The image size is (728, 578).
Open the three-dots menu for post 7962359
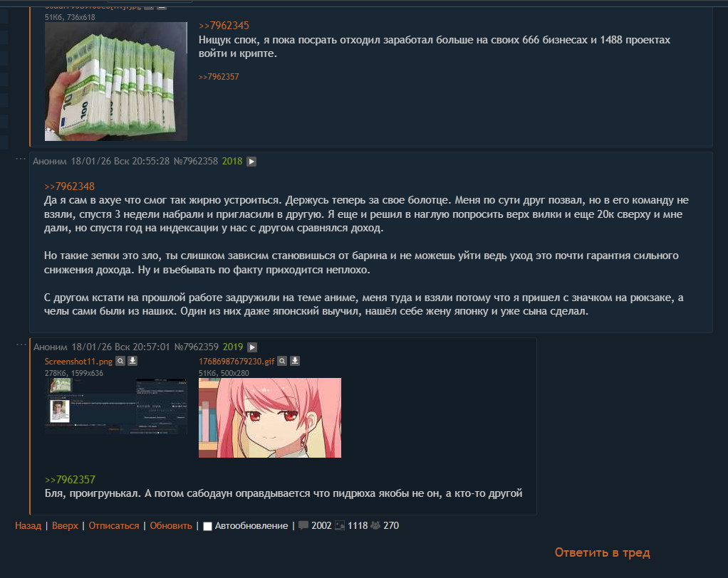point(21,345)
